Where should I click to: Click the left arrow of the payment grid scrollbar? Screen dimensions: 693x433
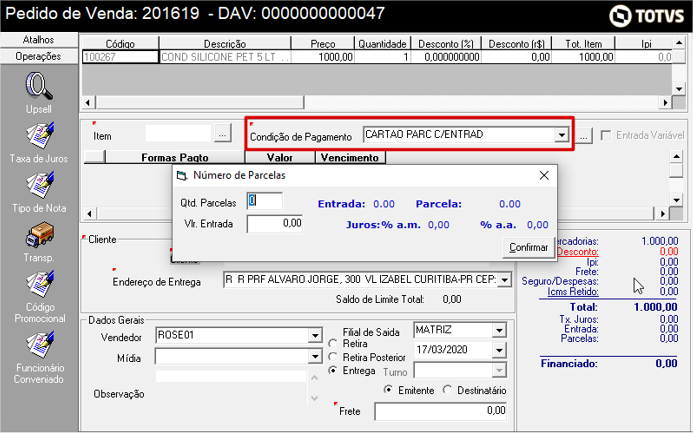[89, 214]
